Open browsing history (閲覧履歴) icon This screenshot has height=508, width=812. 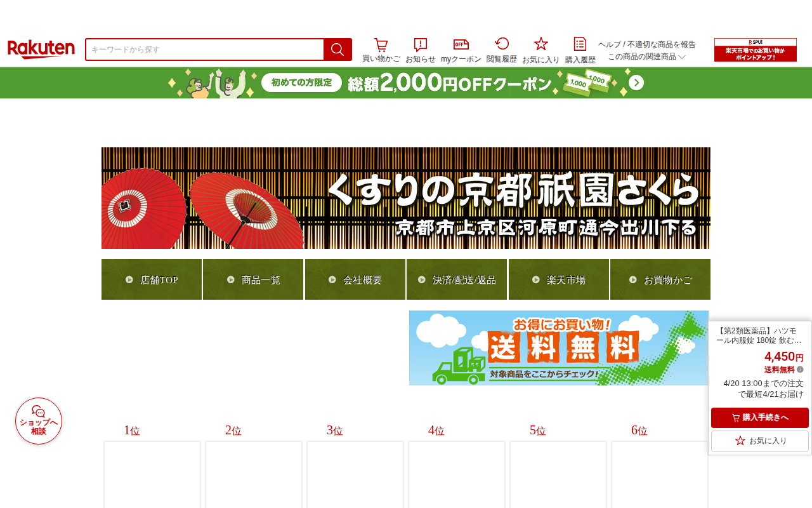502,50
